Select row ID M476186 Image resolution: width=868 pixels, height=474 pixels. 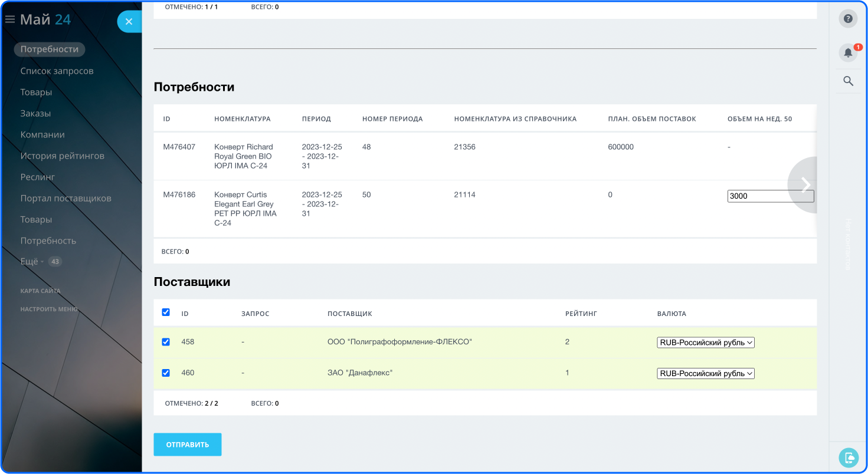click(x=179, y=195)
